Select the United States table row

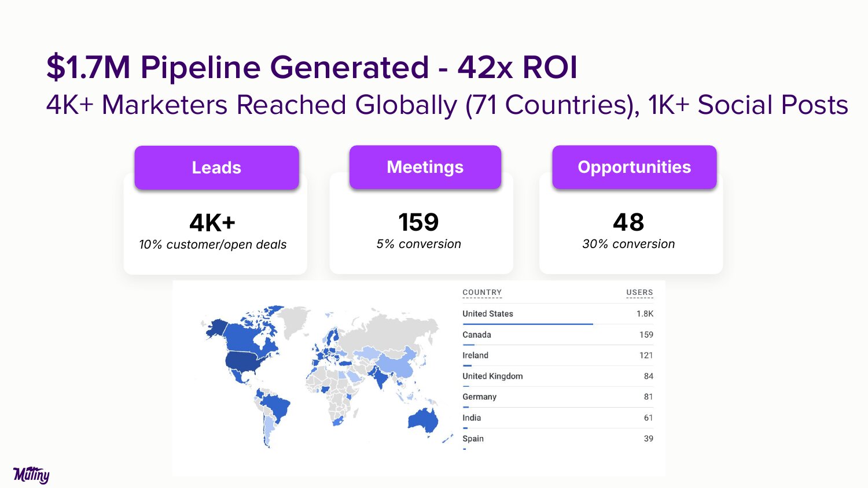pos(558,314)
